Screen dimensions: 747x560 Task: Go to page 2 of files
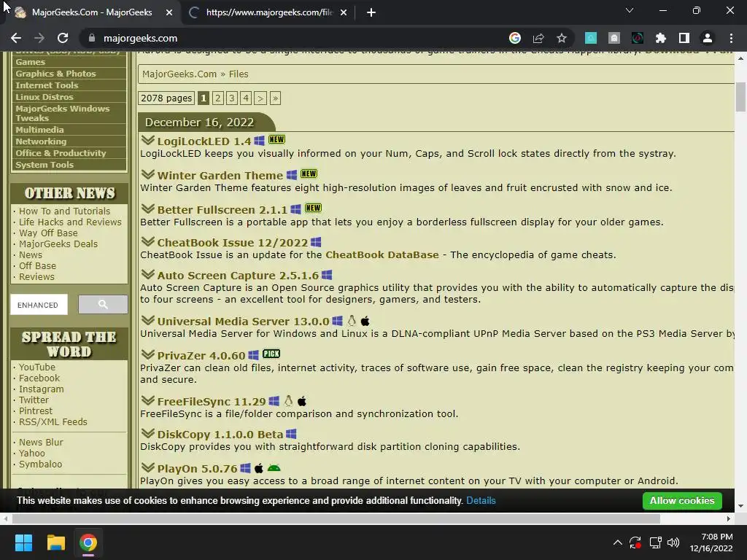coord(217,98)
